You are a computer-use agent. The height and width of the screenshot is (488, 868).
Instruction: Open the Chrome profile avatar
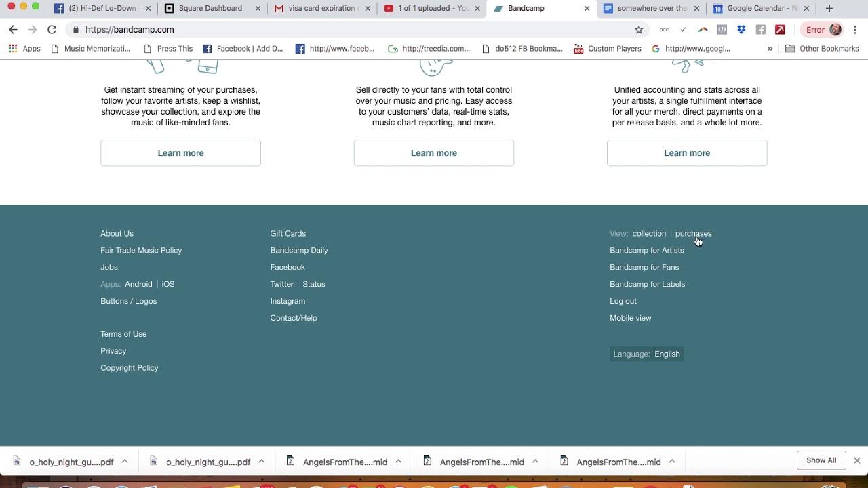tap(834, 30)
